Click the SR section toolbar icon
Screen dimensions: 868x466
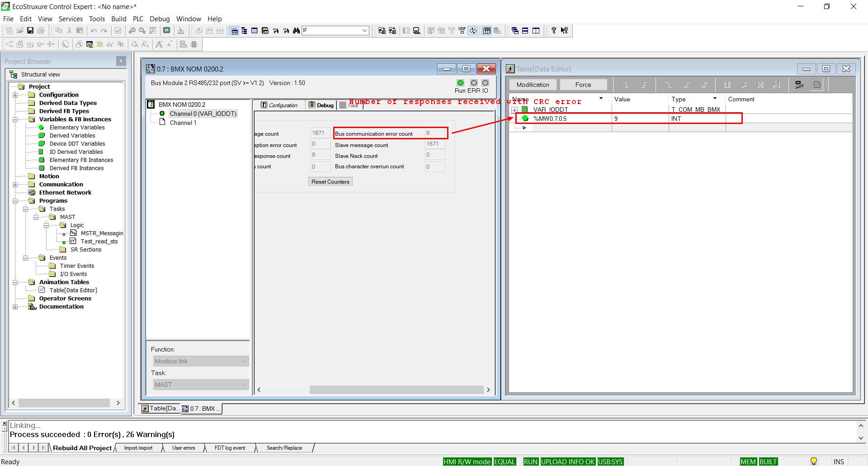121,44
